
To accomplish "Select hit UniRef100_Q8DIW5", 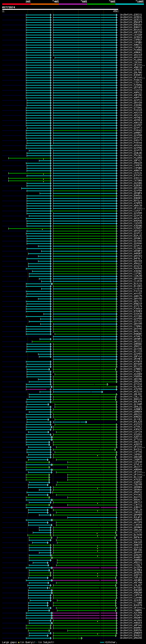I will tap(131, 457).
